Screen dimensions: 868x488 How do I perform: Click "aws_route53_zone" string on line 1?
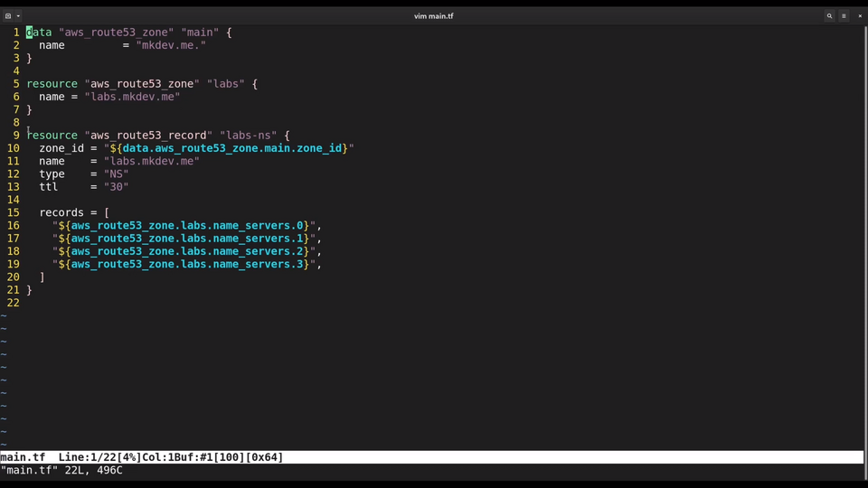(117, 33)
